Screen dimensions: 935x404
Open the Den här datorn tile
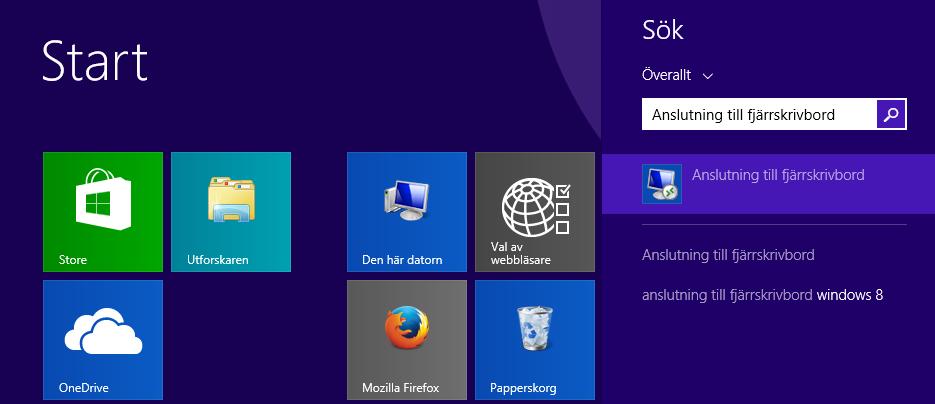407,212
